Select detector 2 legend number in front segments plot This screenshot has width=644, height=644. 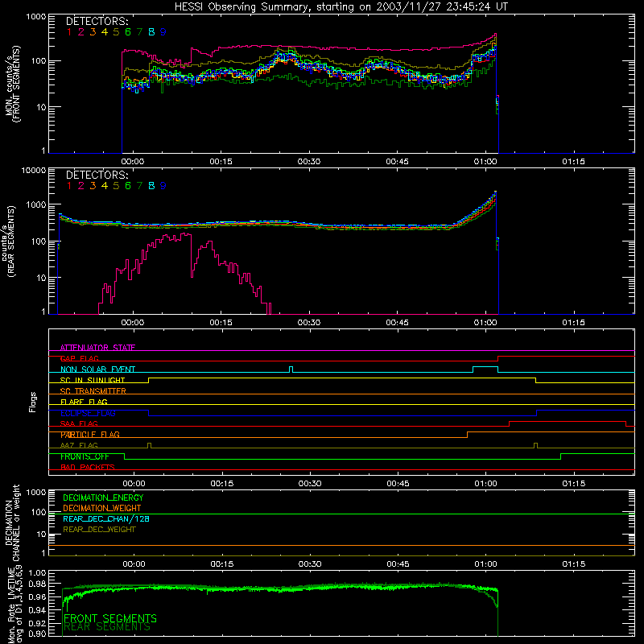pyautogui.click(x=81, y=32)
